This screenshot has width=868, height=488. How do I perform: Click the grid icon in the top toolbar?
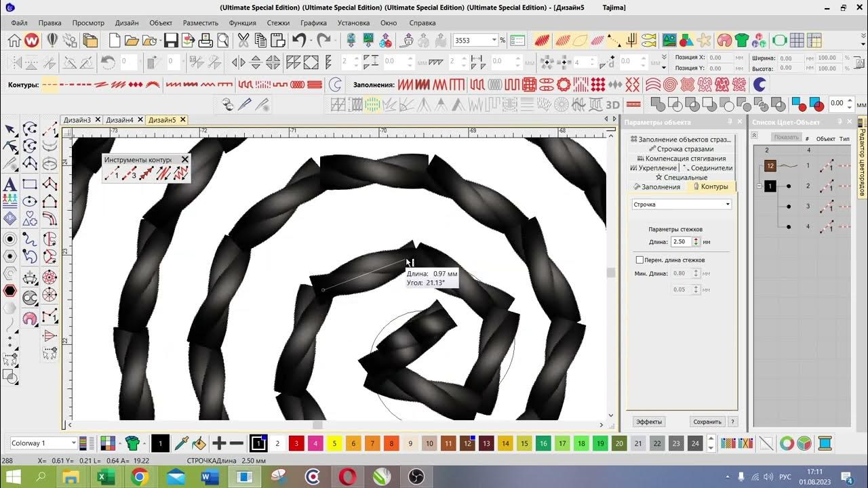pos(797,41)
